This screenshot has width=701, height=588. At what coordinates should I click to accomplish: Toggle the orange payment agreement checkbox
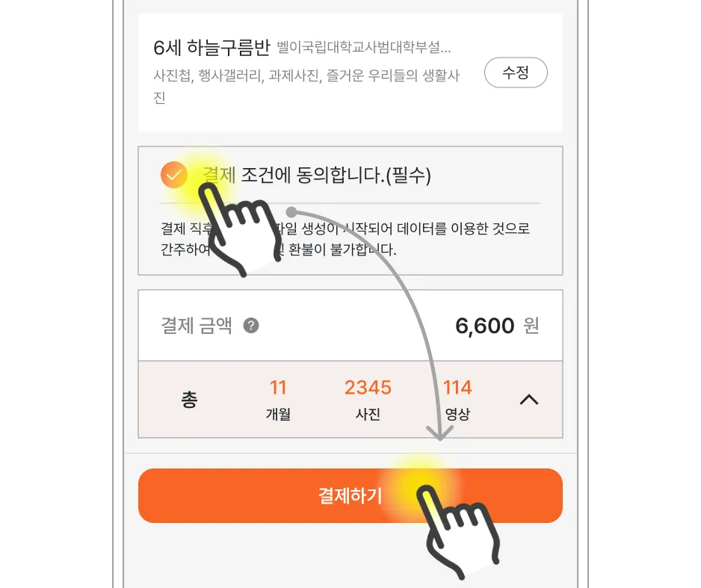174,175
